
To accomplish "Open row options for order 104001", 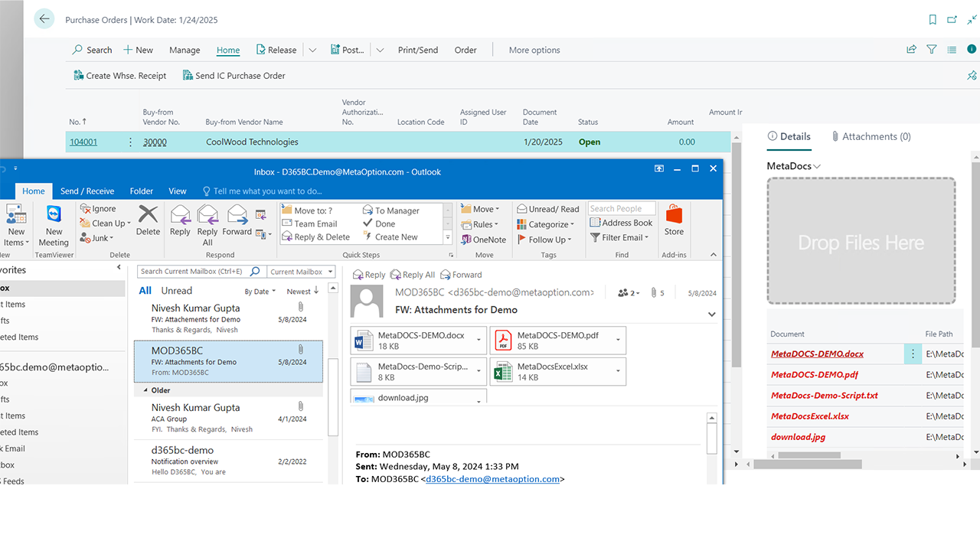I will point(130,142).
